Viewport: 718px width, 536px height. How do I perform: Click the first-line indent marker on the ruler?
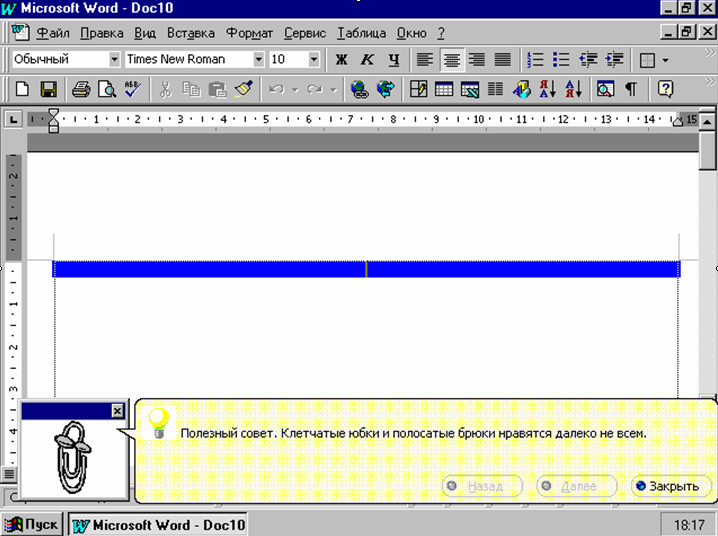pyautogui.click(x=54, y=115)
